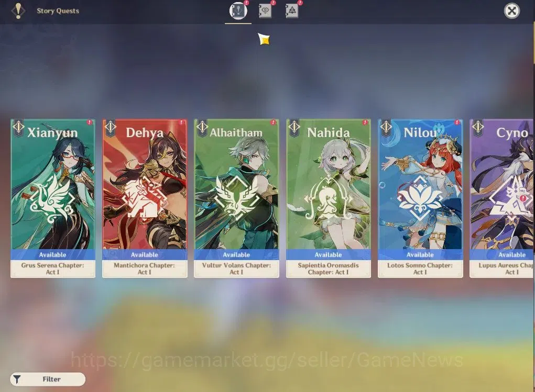Click 'Mantichora Chapter: Act I' text

click(x=144, y=268)
